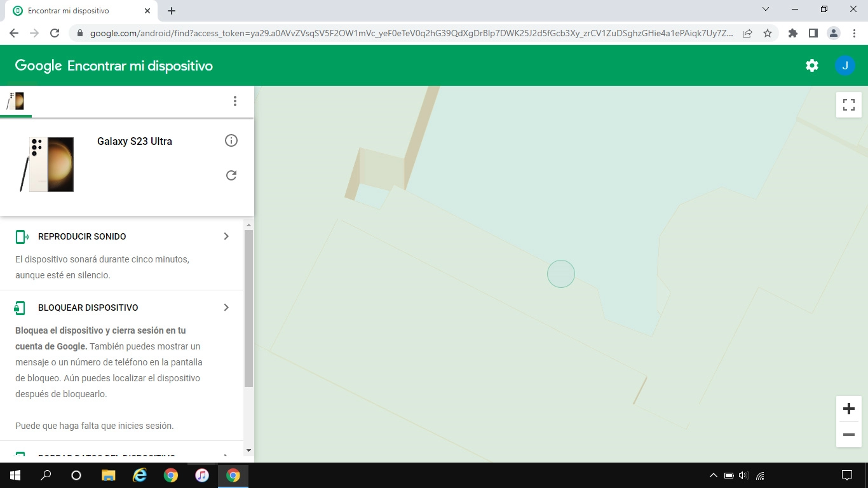Bookmark this page with star icon
The width and height of the screenshot is (868, 488).
coord(768,33)
